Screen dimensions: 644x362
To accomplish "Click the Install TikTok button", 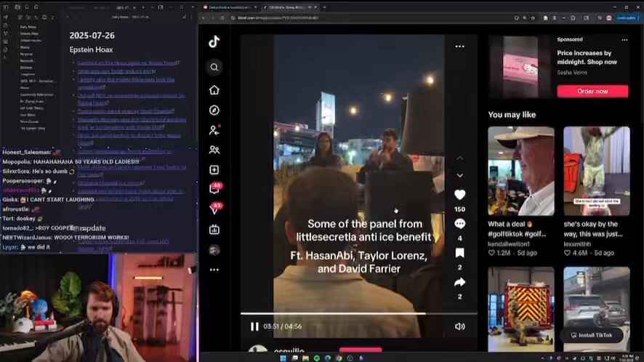I will click(x=592, y=335).
